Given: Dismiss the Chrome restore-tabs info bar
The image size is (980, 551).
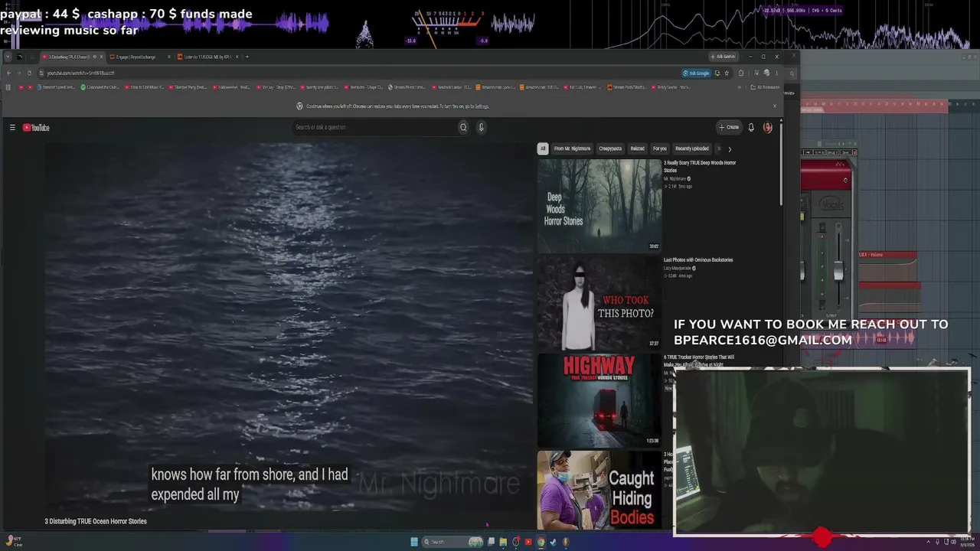Looking at the screenshot, I should [x=774, y=106].
